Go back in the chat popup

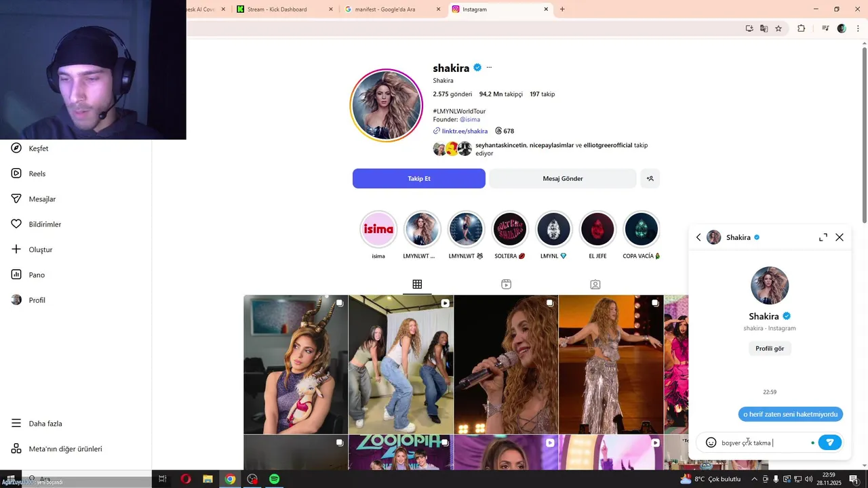[x=698, y=237]
